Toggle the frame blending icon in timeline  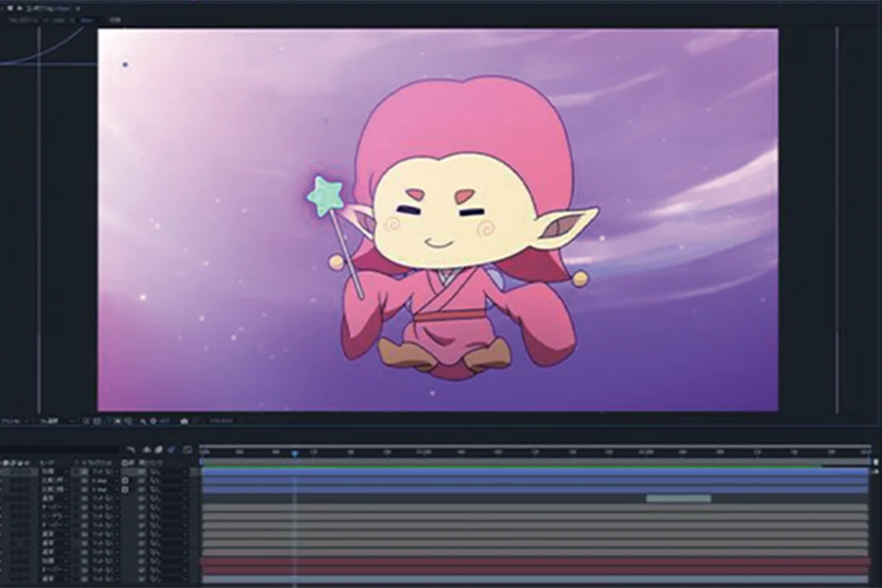coord(158,450)
